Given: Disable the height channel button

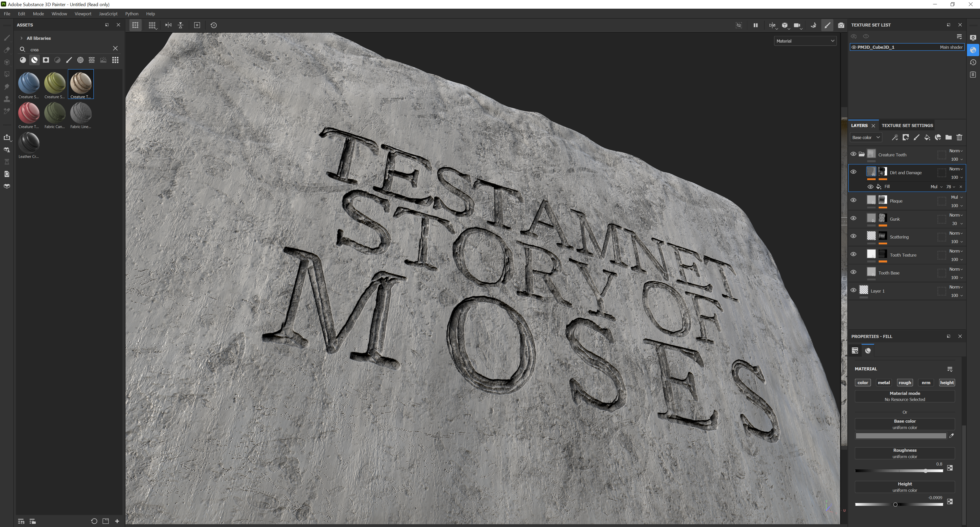Looking at the screenshot, I should (947, 383).
